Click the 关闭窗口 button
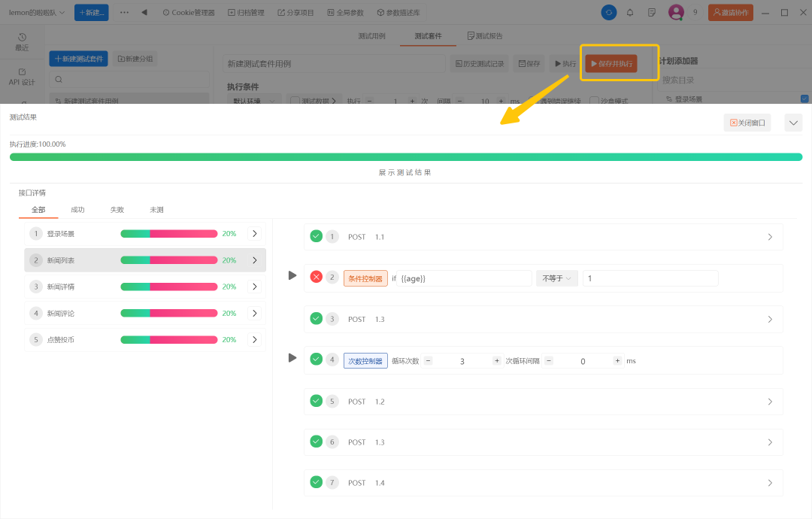Image resolution: width=812 pixels, height=519 pixels. [747, 123]
